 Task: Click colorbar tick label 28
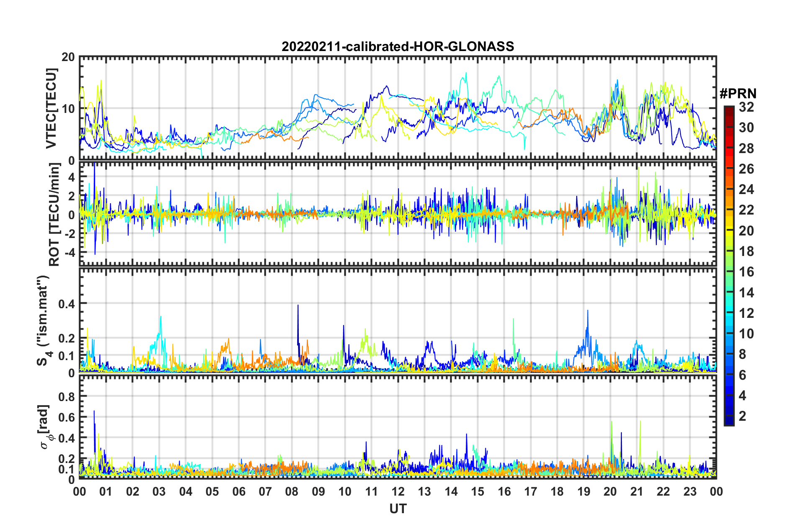point(746,148)
